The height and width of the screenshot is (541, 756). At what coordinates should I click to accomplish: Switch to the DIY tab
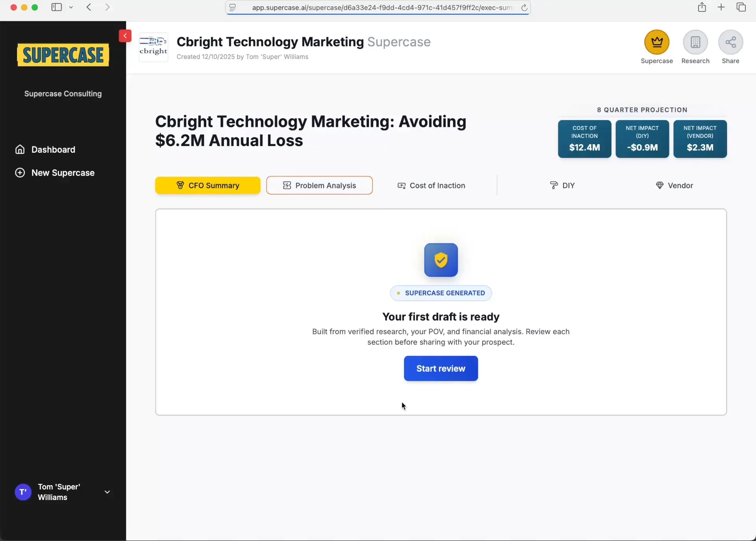tap(562, 185)
